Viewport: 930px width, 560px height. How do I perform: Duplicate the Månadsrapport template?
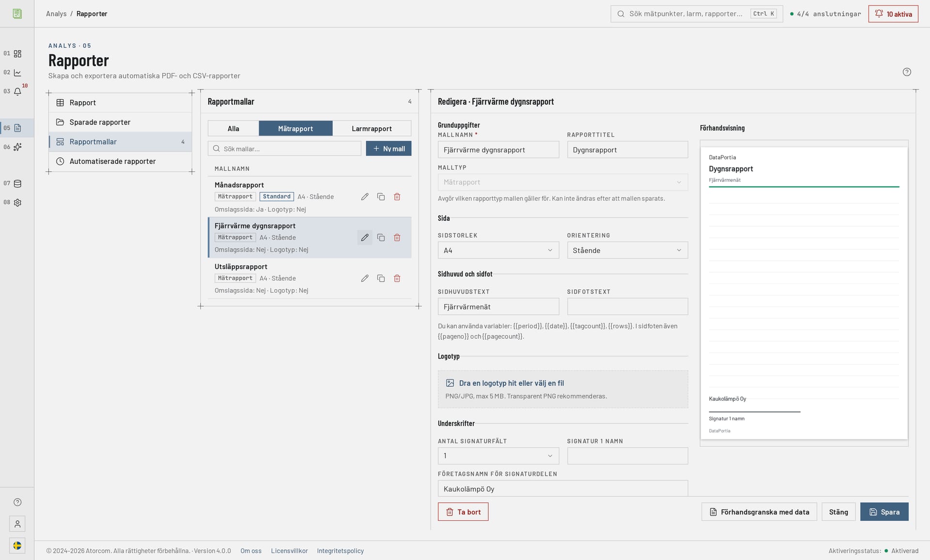(x=381, y=197)
